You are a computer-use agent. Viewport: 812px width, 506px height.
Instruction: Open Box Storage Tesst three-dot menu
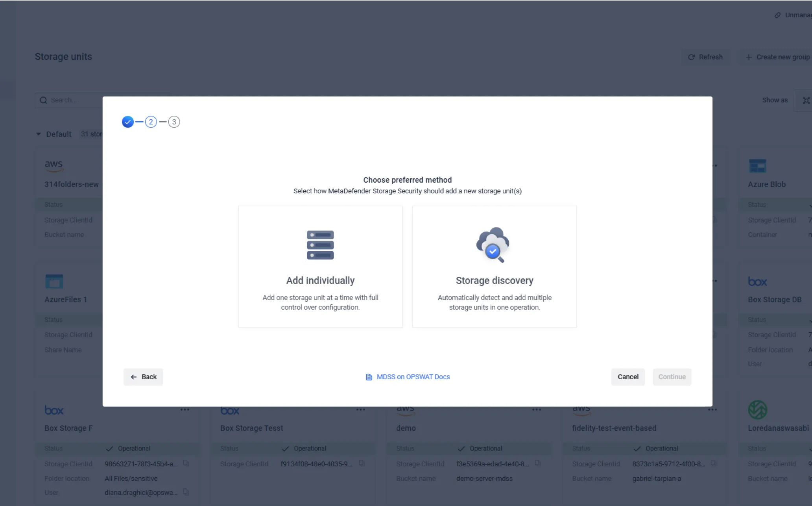[360, 410]
